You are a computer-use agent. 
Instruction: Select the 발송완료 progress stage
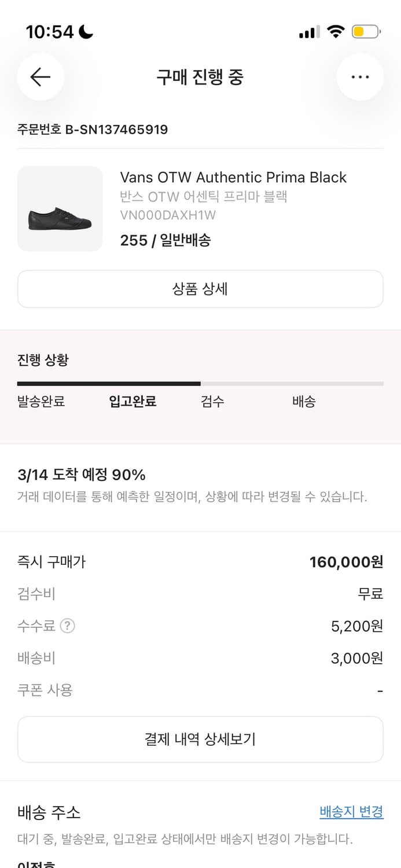pyautogui.click(x=41, y=401)
